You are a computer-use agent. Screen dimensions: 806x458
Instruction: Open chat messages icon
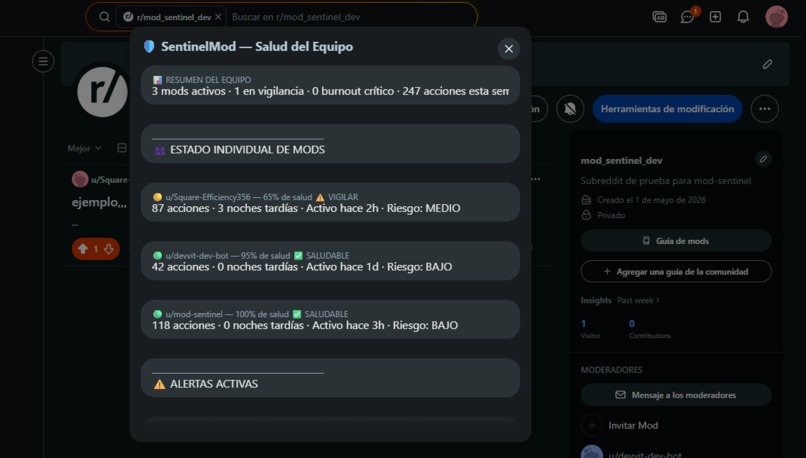687,17
